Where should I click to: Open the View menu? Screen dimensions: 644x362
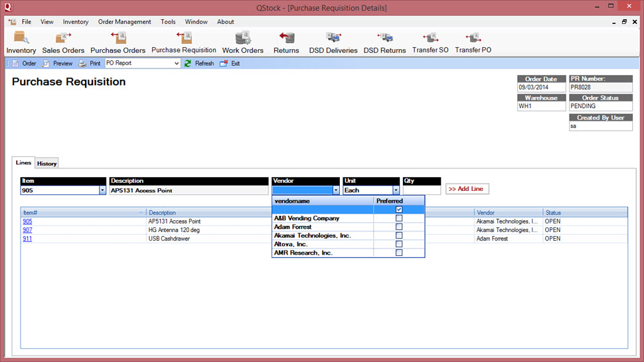pyautogui.click(x=47, y=22)
